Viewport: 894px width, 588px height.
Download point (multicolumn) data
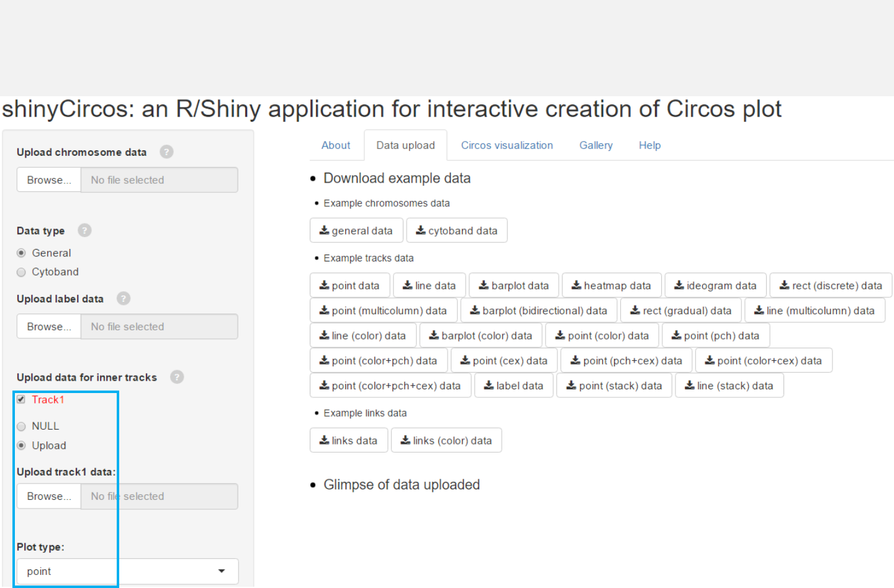384,310
